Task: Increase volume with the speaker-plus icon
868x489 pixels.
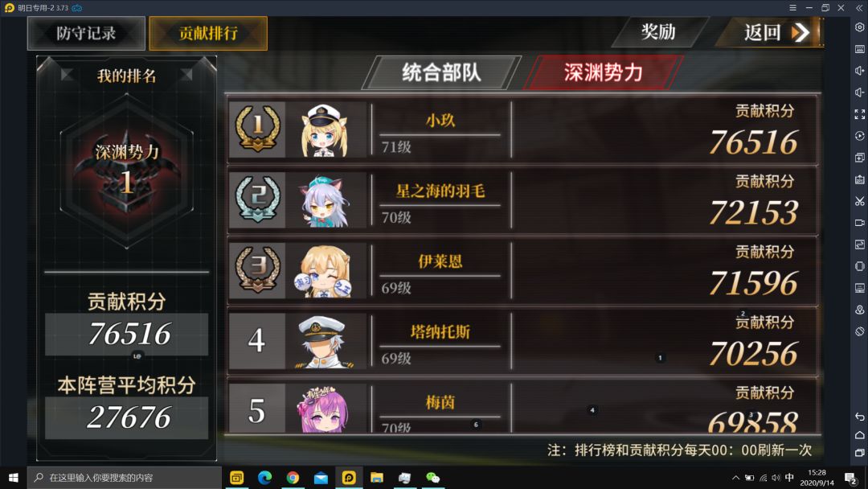Action: [x=859, y=70]
